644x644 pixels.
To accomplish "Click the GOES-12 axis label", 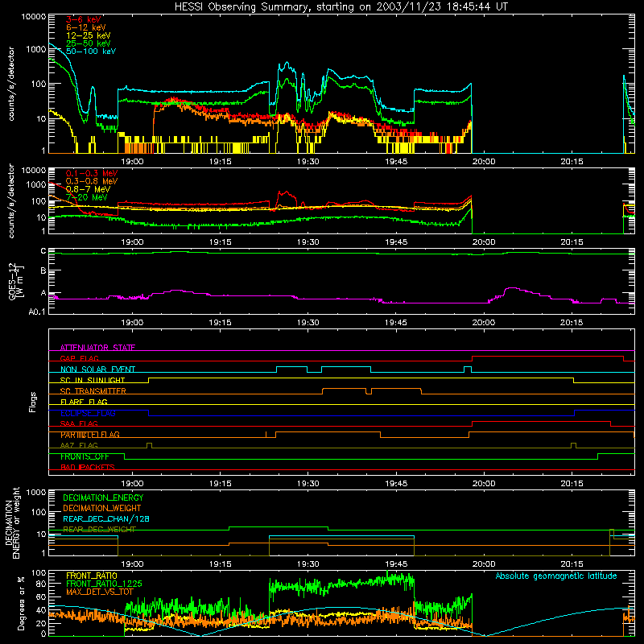I will pyautogui.click(x=15, y=281).
